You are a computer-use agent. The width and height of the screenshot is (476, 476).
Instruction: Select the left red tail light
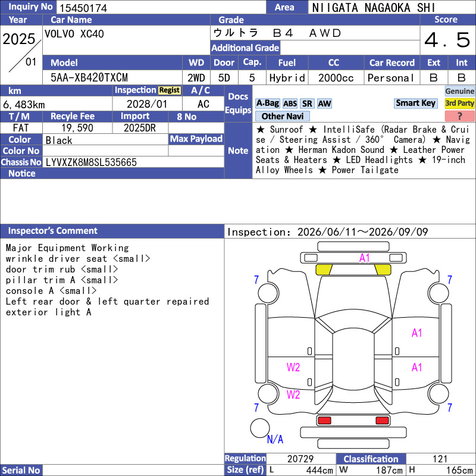[x=324, y=421]
